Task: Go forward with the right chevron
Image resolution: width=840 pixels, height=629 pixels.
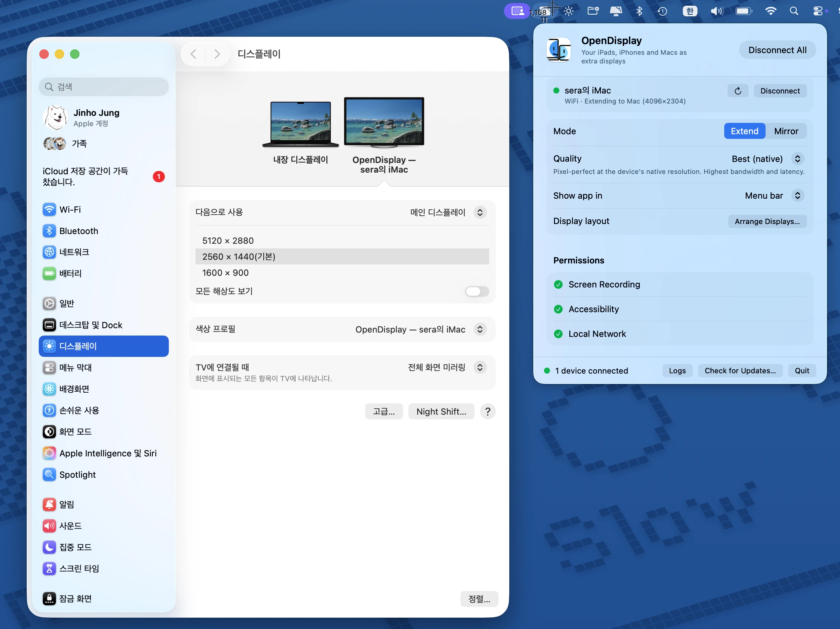Action: click(x=217, y=54)
